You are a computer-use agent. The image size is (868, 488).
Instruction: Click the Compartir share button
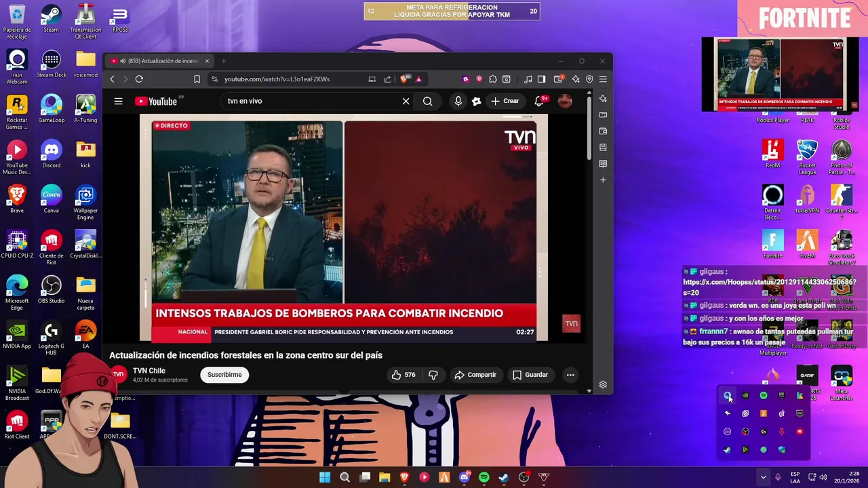(x=475, y=375)
